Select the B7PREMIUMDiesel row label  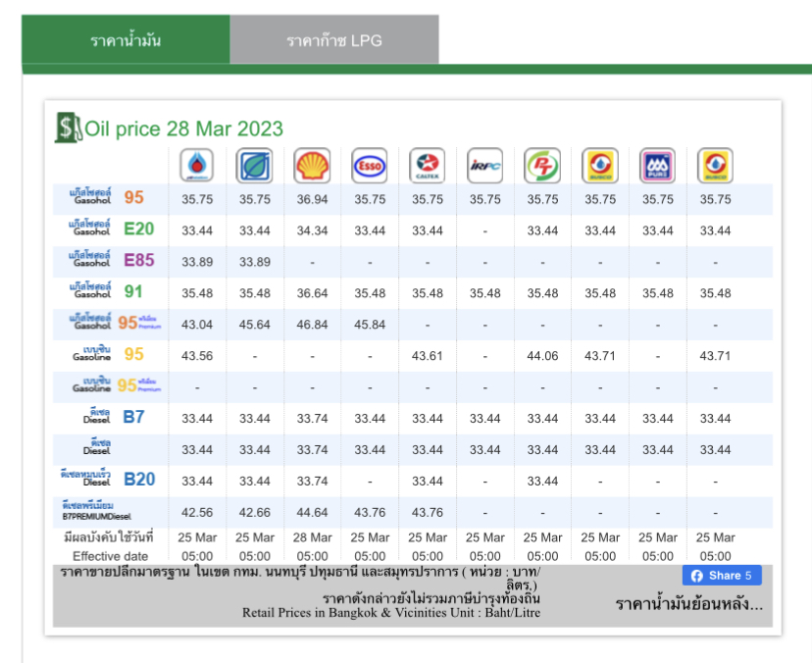click(96, 510)
